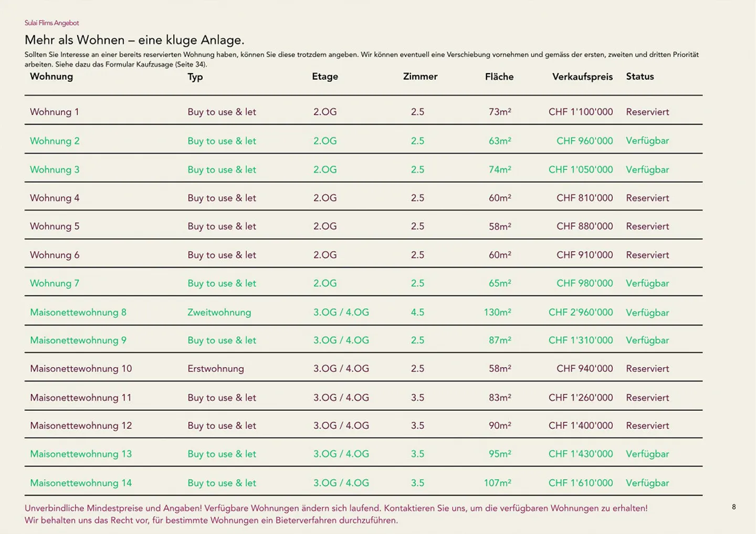The image size is (756, 534).
Task: Click the Status column header
Action: click(639, 77)
